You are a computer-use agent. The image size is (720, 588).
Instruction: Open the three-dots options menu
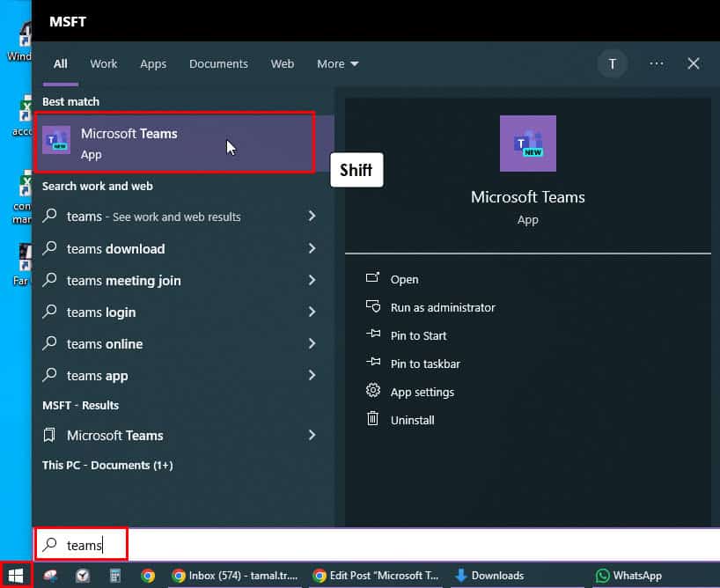(656, 63)
